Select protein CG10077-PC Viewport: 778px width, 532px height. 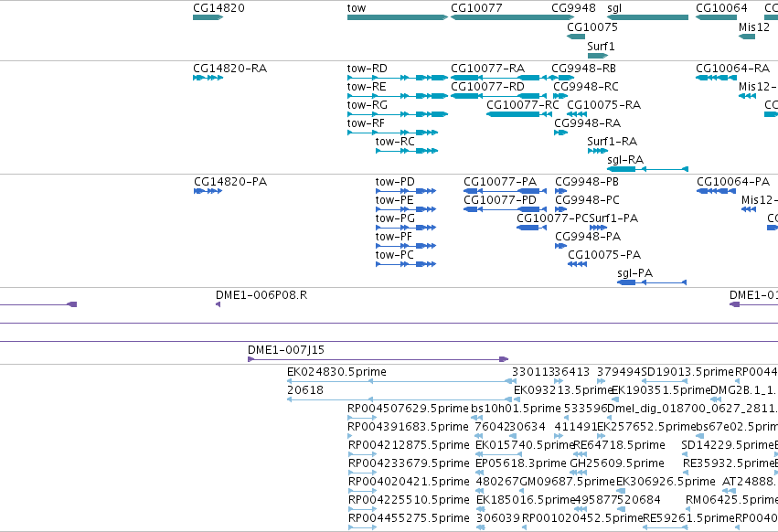coord(531,228)
